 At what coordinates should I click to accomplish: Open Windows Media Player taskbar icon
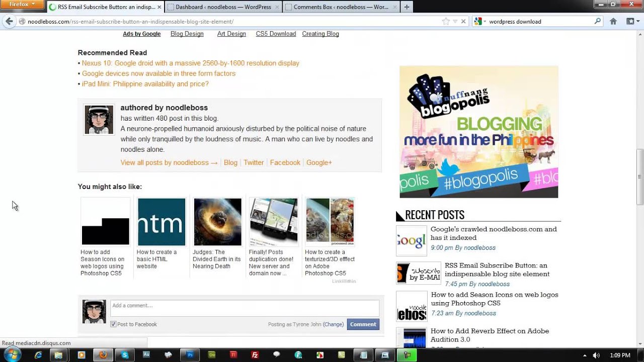(x=82, y=355)
